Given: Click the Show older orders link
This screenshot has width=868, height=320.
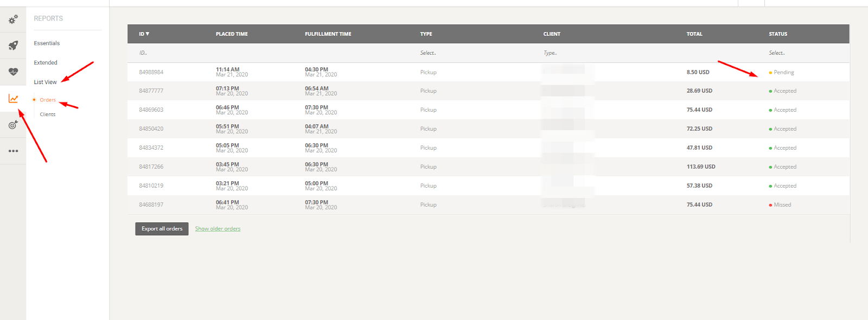Looking at the screenshot, I should click(218, 229).
